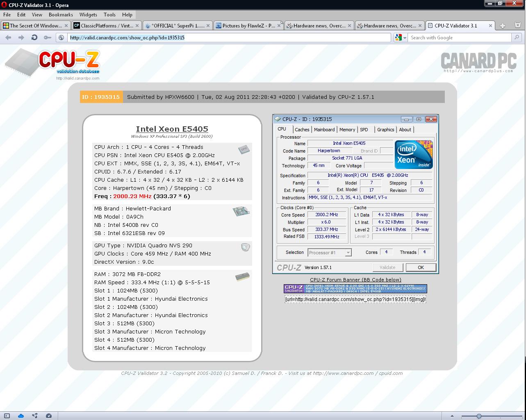Open the Edit menu
526x420 pixels.
click(21, 14)
